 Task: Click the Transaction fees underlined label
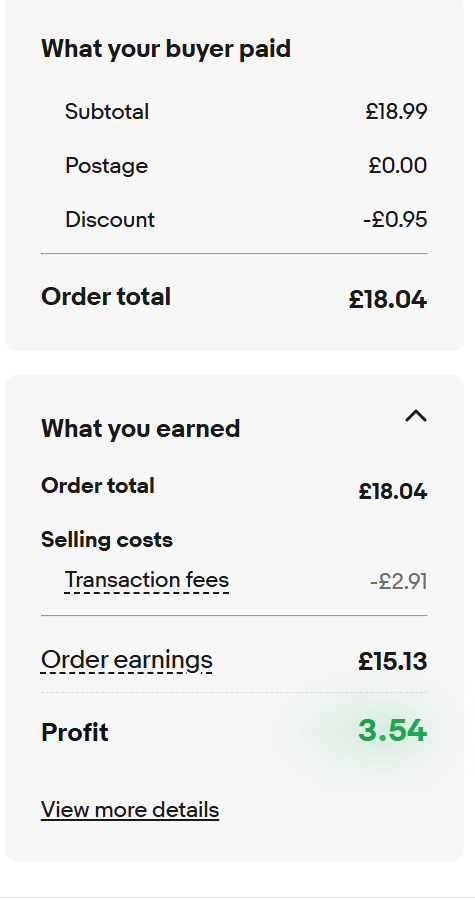[147, 580]
